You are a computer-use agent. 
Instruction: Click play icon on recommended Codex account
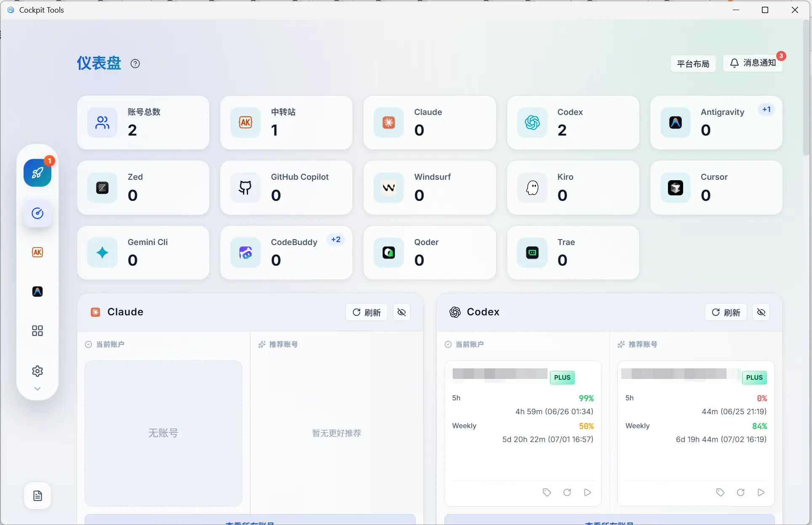[x=761, y=492]
